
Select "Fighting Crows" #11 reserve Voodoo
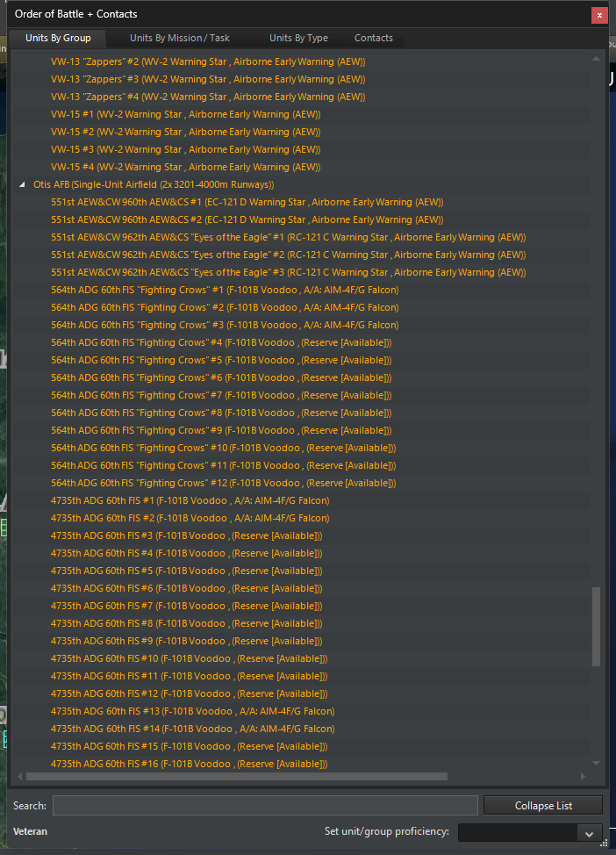[224, 465]
